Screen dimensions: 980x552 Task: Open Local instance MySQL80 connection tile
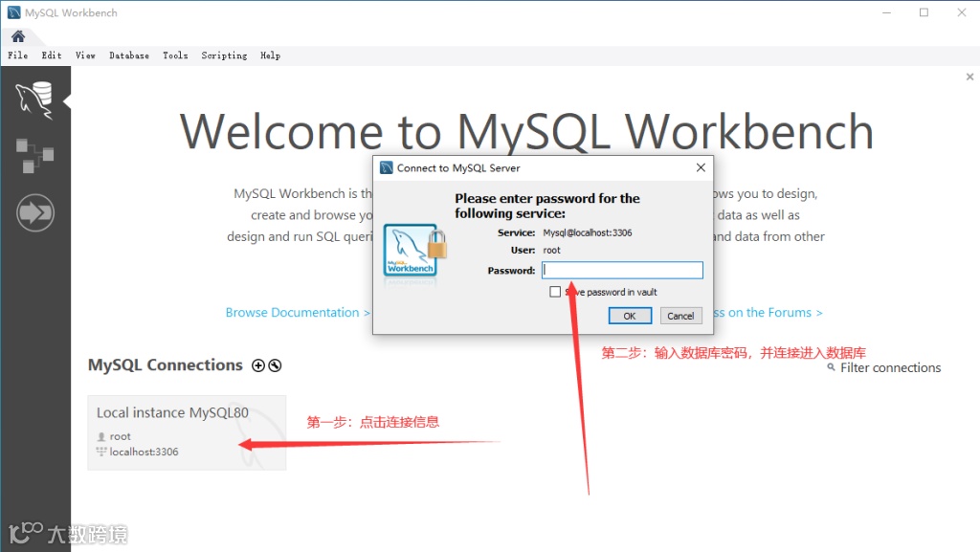click(x=187, y=432)
